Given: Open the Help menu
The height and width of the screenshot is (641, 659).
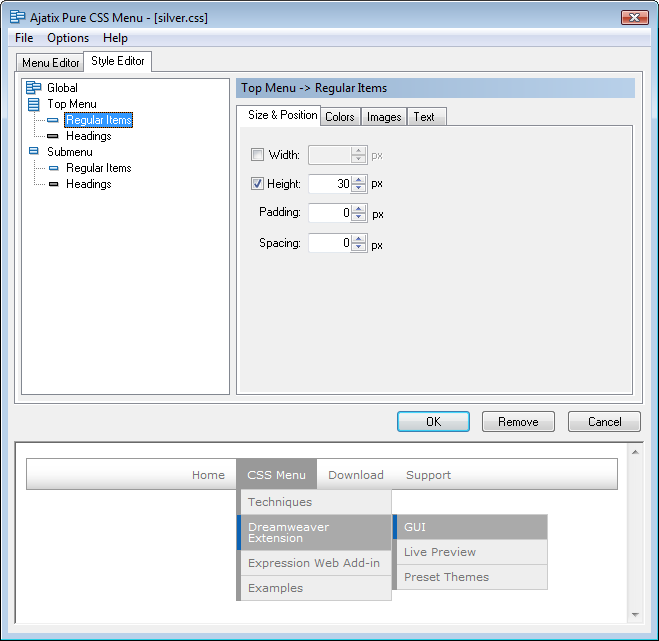Looking at the screenshot, I should pyautogui.click(x=115, y=38).
